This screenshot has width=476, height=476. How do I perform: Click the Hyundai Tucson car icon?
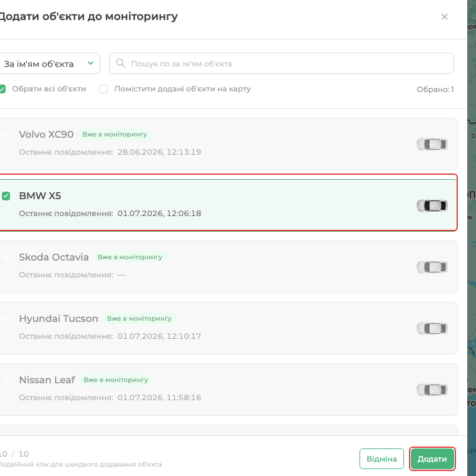pos(432,328)
